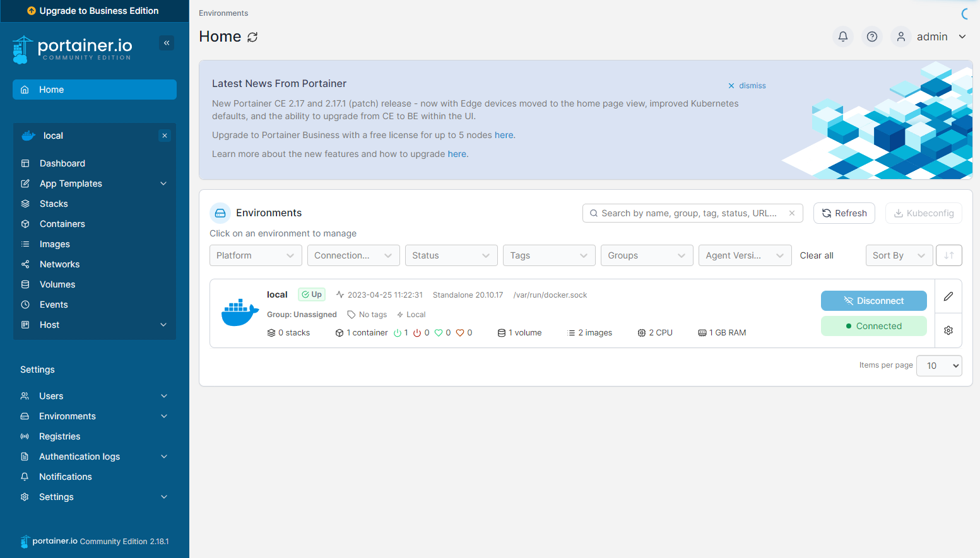Click '2 images' count in card

[x=590, y=333]
